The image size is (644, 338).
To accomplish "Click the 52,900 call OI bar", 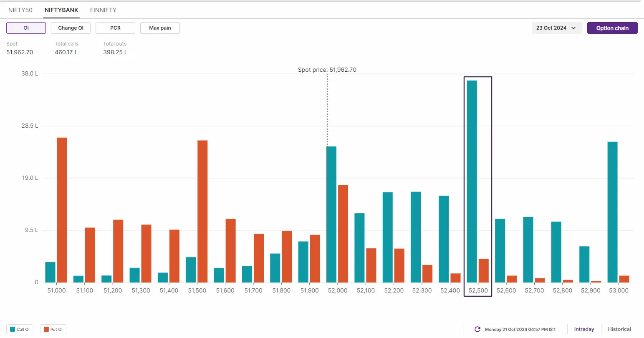I will 584,265.
